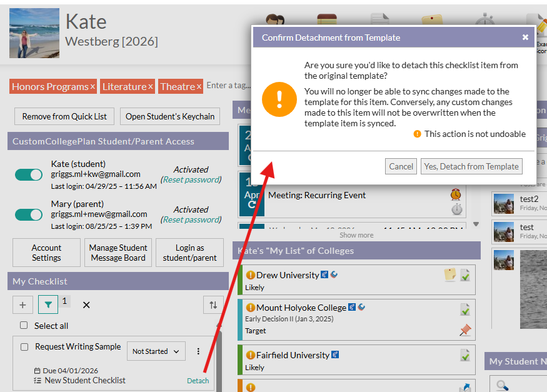The width and height of the screenshot is (547, 392).
Task: Toggle Mary (parent) account access switch
Action: pyautogui.click(x=29, y=214)
